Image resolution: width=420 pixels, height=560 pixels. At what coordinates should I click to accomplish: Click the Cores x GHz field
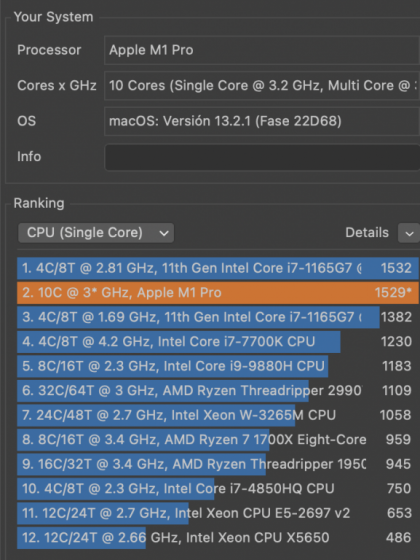[x=262, y=86]
